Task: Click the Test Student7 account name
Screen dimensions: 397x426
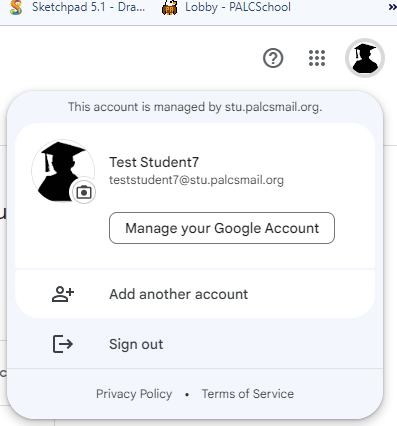Action: pos(154,162)
